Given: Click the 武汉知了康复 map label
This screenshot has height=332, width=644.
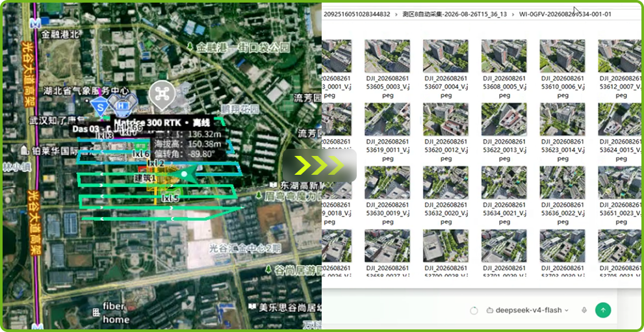Looking at the screenshot, I should pyautogui.click(x=57, y=120).
